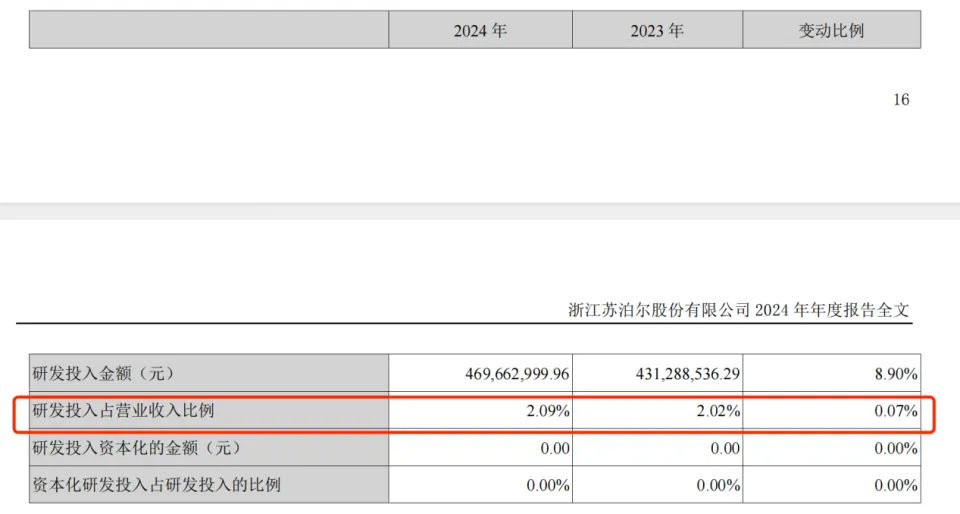Click the empty first header cell beside 2024年
This screenshot has height=514, width=960.
208,30
